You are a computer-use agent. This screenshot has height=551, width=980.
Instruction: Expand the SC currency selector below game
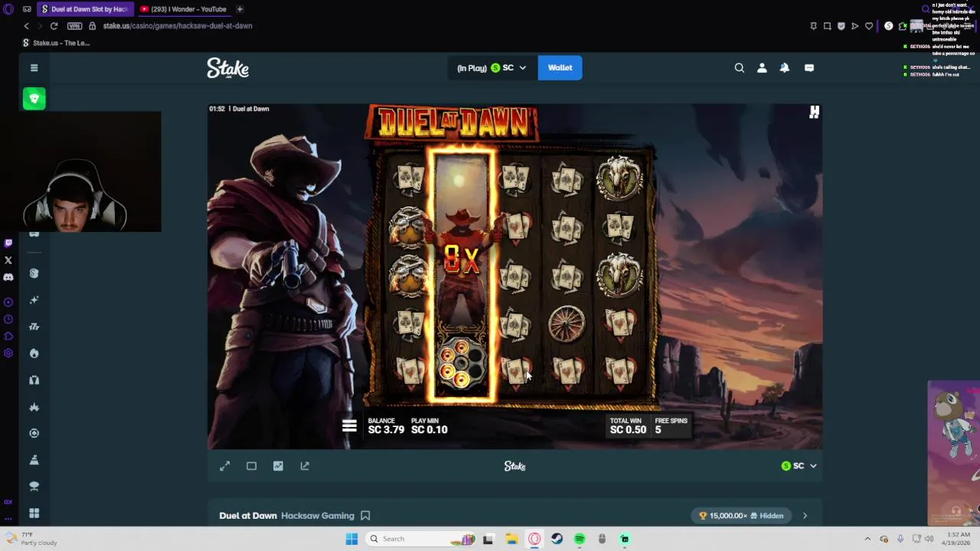point(799,466)
